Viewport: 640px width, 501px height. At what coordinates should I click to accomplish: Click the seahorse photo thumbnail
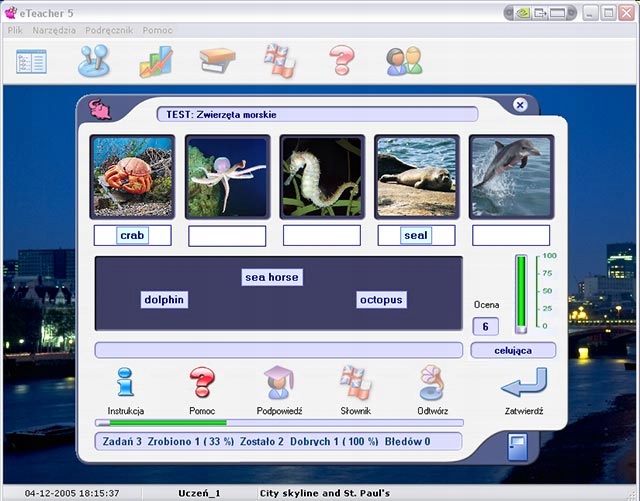321,177
